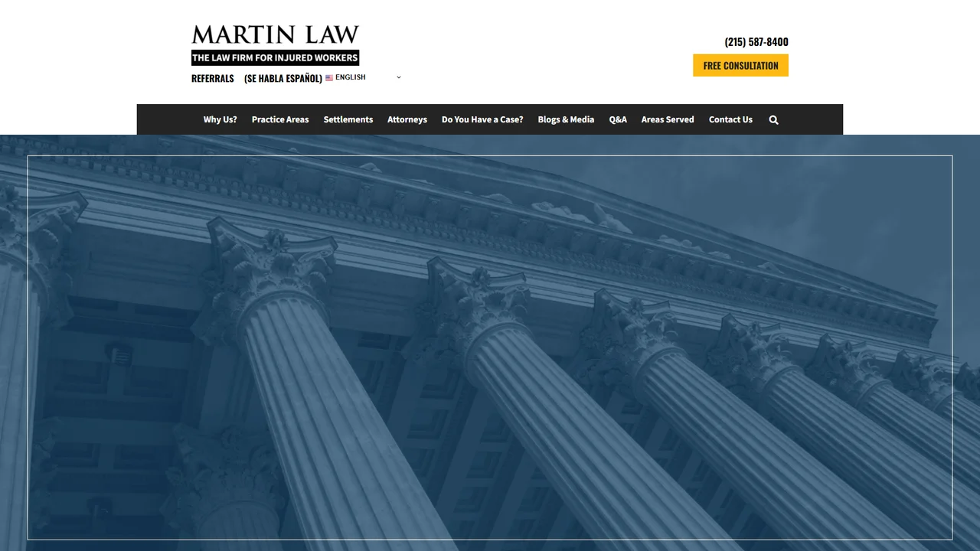This screenshot has width=980, height=551.
Task: Click the Se Habla Español link
Action: tap(283, 78)
